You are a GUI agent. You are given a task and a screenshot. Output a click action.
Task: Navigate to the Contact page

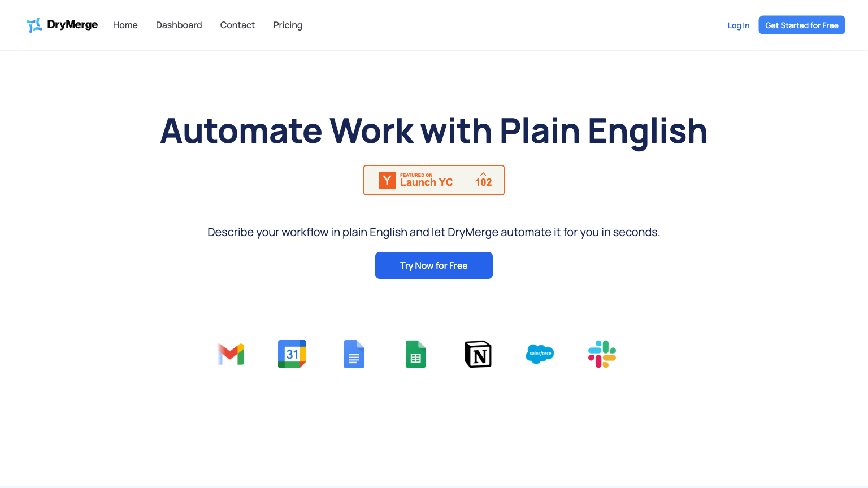[x=237, y=25]
